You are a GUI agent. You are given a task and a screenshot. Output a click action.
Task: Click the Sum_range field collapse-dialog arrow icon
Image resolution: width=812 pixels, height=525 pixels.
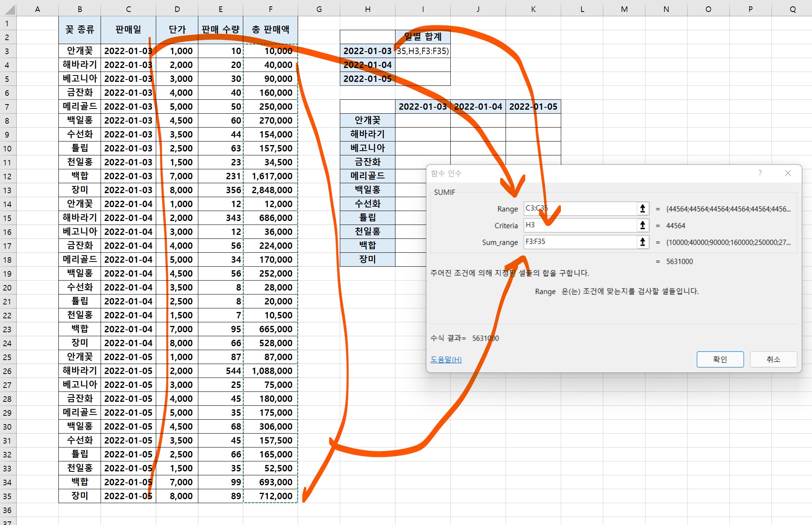642,242
